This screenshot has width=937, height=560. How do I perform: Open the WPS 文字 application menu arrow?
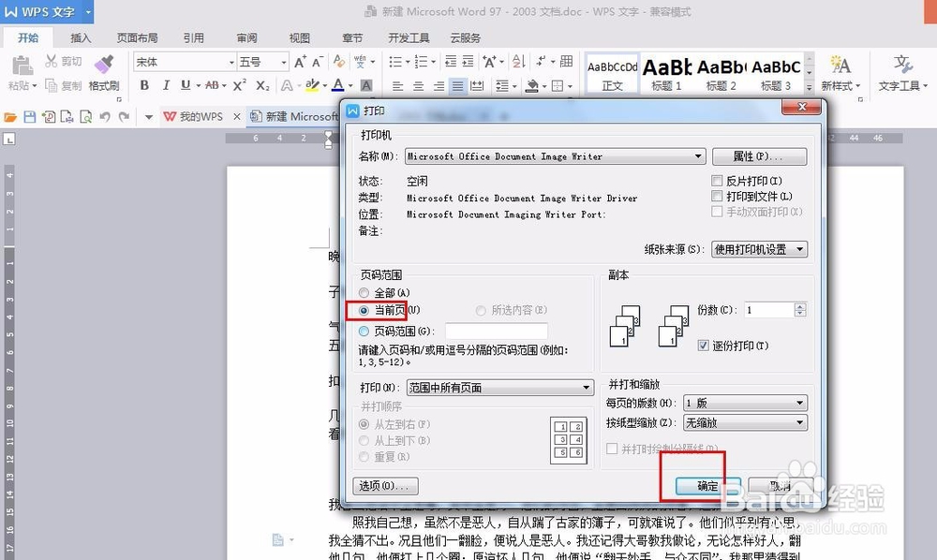88,11
